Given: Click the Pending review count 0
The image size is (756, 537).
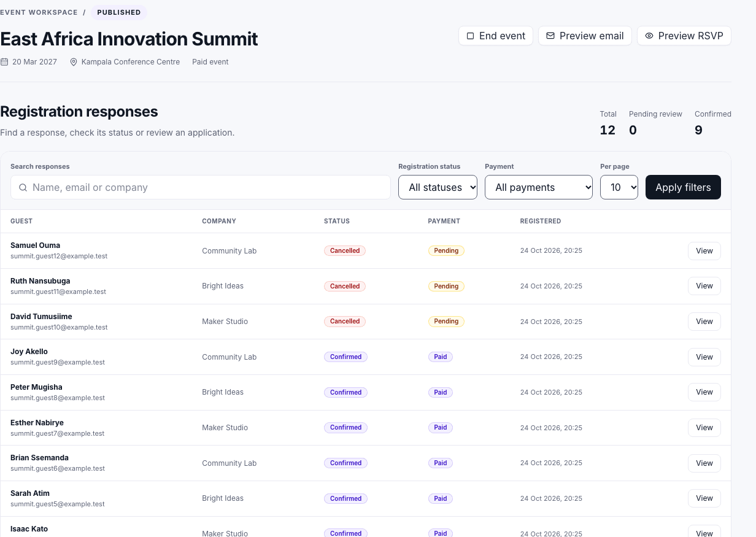Looking at the screenshot, I should (x=633, y=130).
